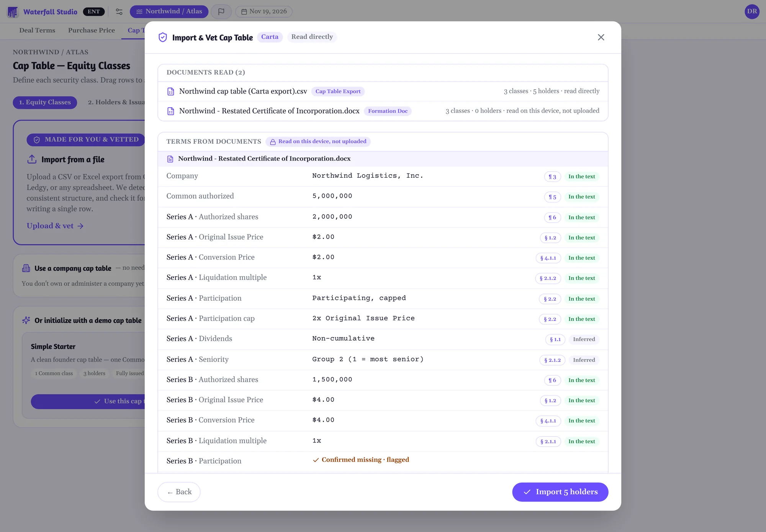
Task: Click the Series B Original Issue Price $4.00 value
Action: [x=323, y=399]
